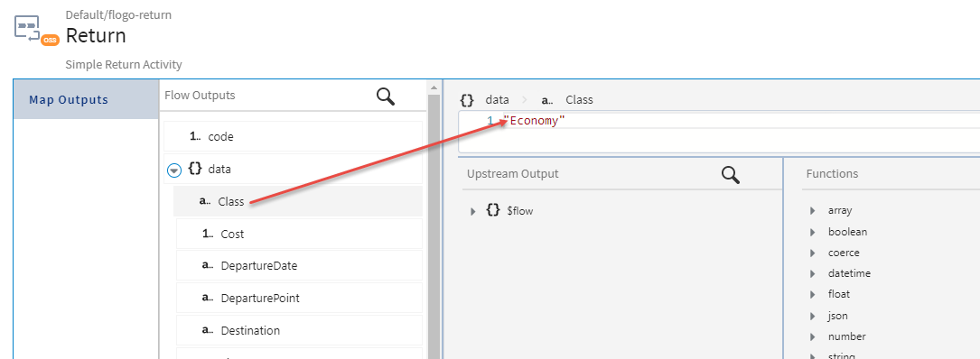980x359 pixels.
Task: Click the Flow Outputs heading
Action: (200, 96)
